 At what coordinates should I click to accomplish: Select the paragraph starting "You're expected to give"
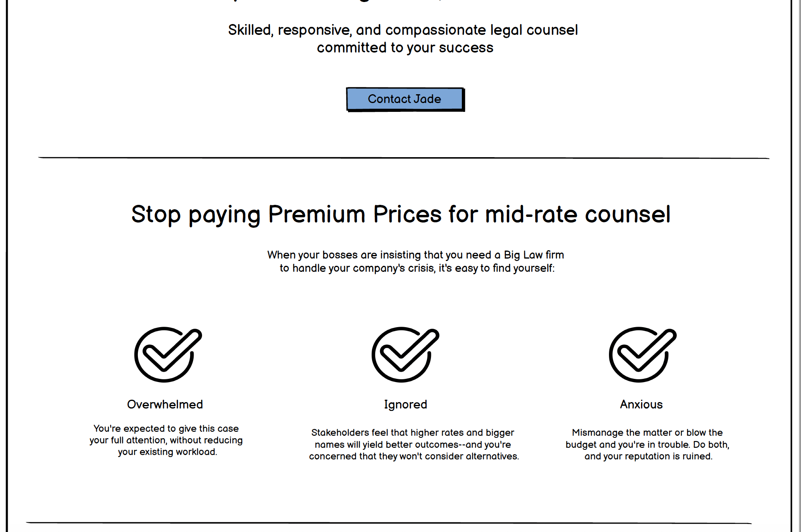pyautogui.click(x=166, y=440)
